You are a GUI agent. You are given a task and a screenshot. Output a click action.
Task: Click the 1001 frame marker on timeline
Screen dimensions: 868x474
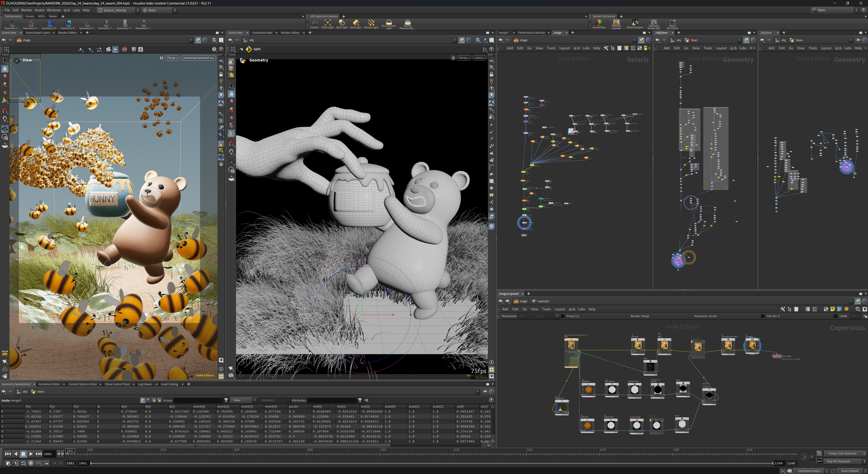(x=70, y=451)
